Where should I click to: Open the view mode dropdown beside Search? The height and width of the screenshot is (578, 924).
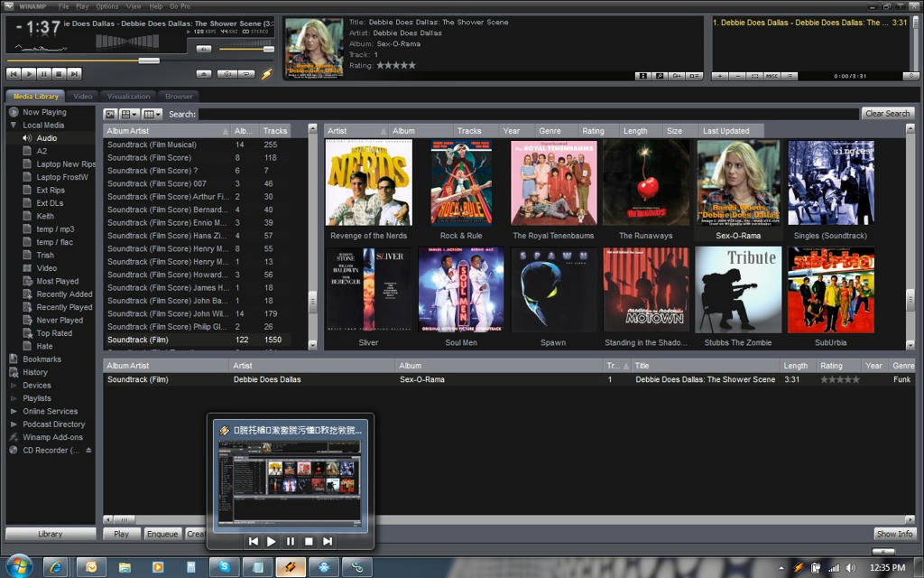[129, 114]
